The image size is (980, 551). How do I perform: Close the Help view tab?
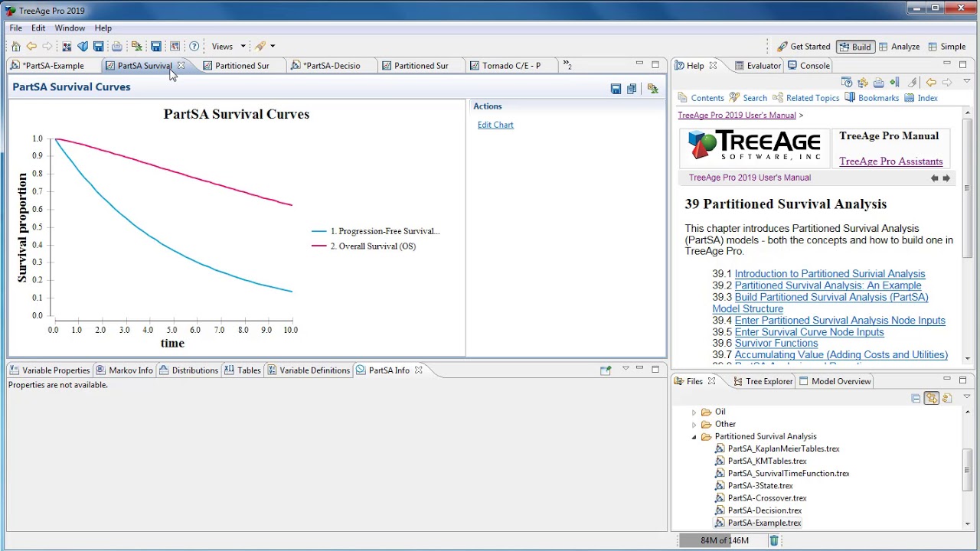pyautogui.click(x=713, y=66)
